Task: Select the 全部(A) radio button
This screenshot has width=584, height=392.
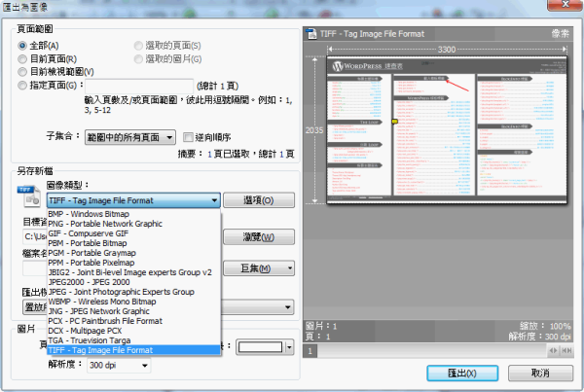Action: click(22, 46)
